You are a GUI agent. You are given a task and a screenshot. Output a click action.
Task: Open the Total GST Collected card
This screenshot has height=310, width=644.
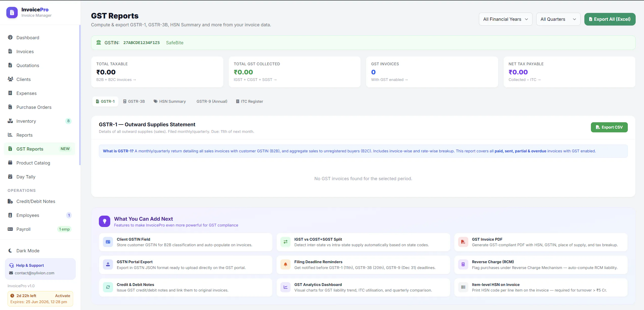pos(295,72)
